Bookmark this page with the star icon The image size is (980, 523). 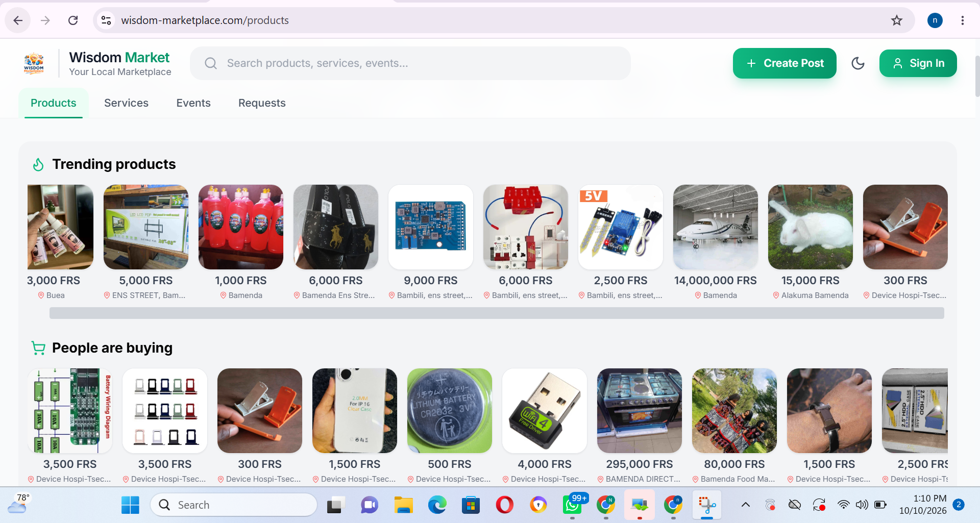click(x=897, y=20)
